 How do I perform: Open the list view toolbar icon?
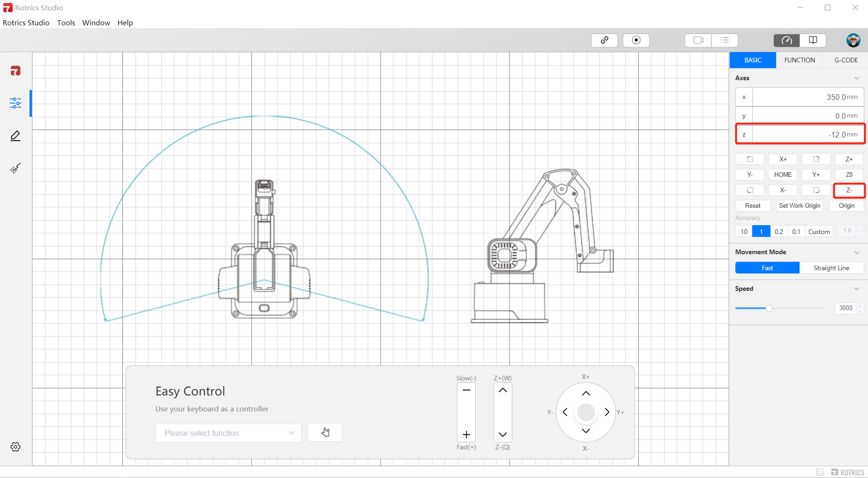coord(725,40)
